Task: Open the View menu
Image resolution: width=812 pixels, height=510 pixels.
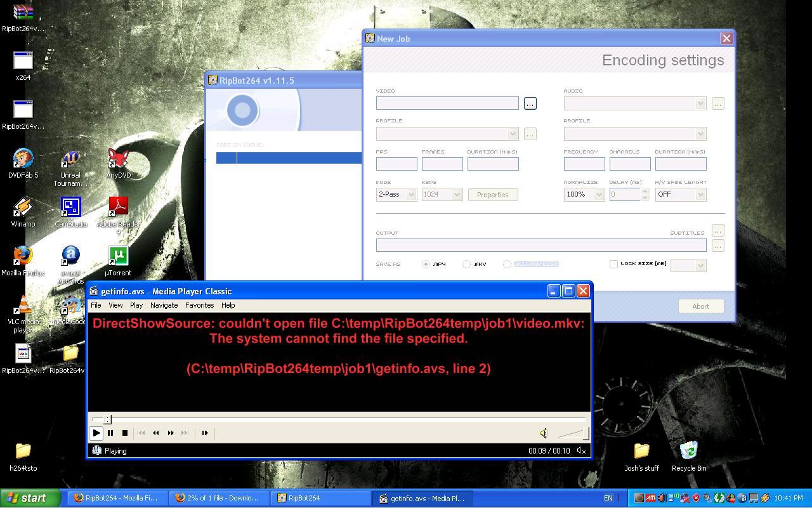Action: click(115, 305)
